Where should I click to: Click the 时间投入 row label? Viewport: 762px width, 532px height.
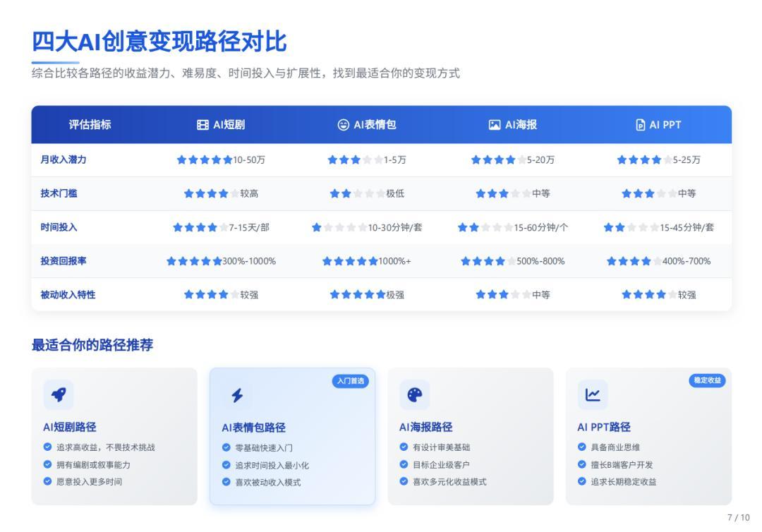59,227
